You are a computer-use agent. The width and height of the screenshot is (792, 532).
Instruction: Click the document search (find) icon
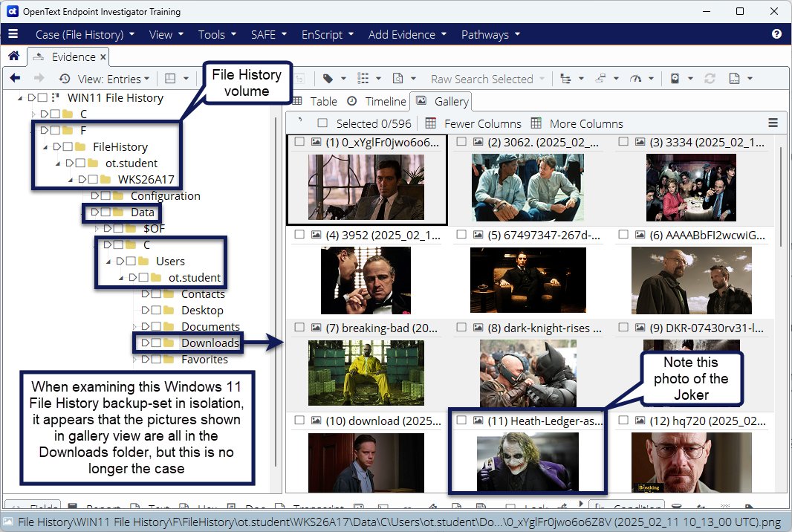(x=398, y=78)
